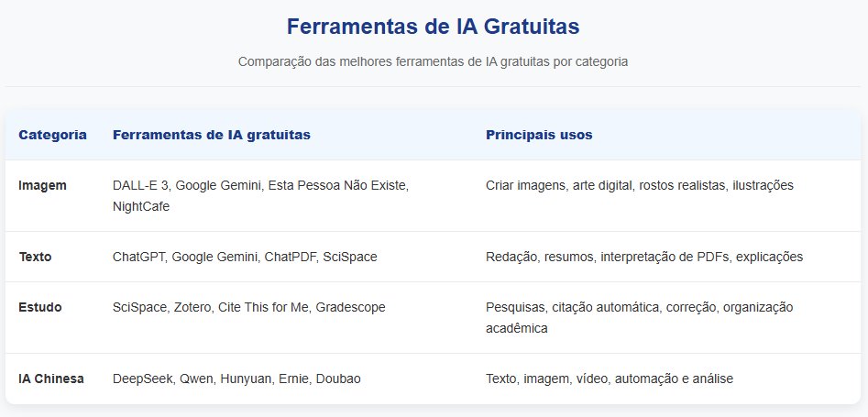Select the 'IA Chinesa' category cell
Viewport: 868px width, 417px height.
click(x=51, y=379)
